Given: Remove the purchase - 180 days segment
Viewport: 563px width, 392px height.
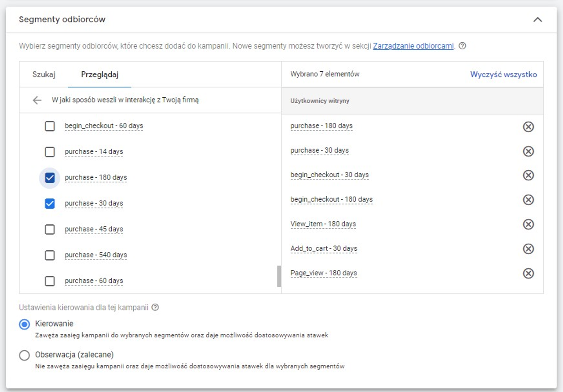Looking at the screenshot, I should (528, 127).
